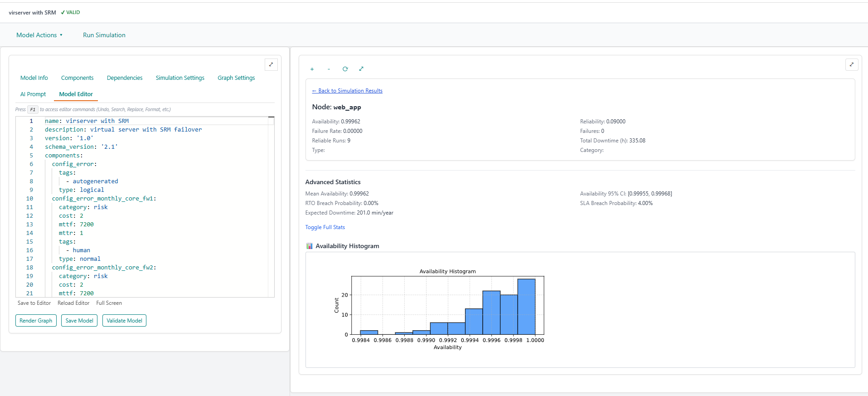The height and width of the screenshot is (396, 868).
Task: Click Reload Editor below the code
Action: [73, 303]
